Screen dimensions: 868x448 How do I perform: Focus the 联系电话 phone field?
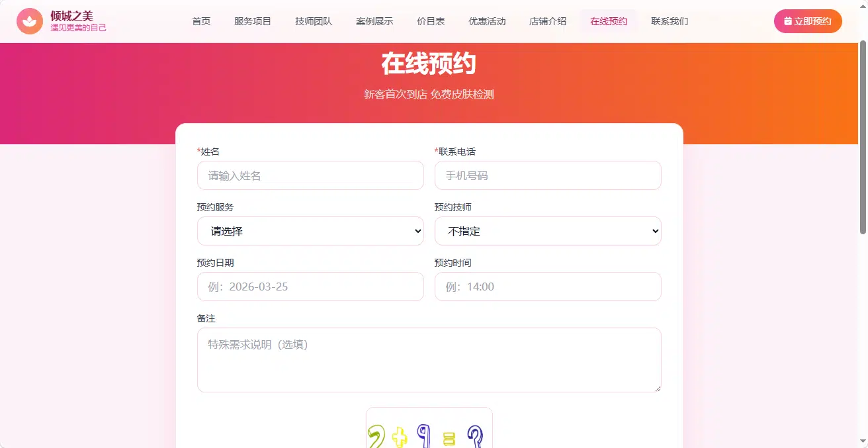tap(548, 175)
